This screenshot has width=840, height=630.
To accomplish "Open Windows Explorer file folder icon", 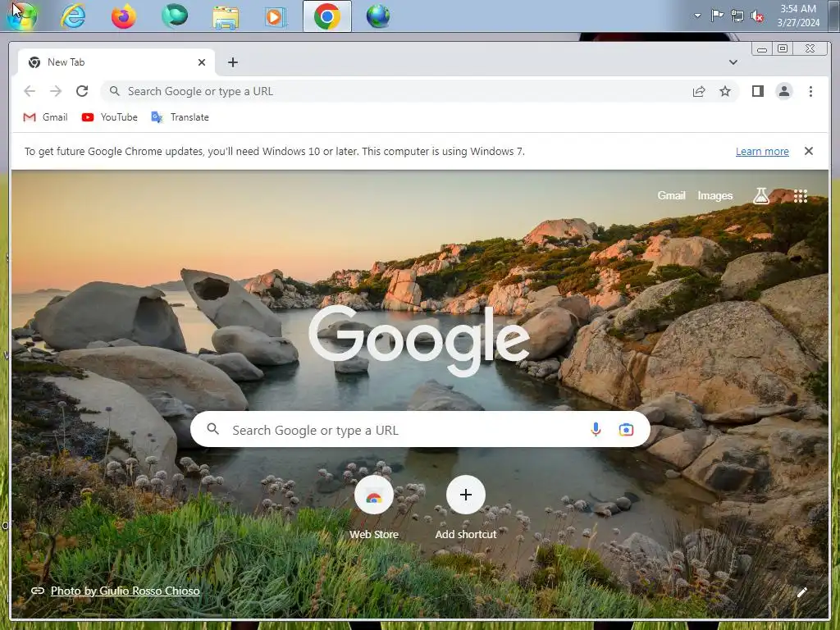I will pos(226,16).
